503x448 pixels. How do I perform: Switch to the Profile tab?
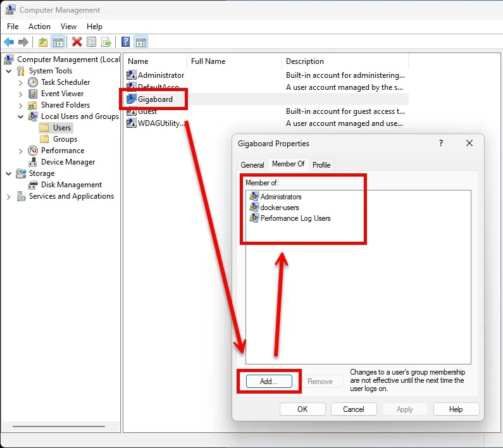point(321,165)
